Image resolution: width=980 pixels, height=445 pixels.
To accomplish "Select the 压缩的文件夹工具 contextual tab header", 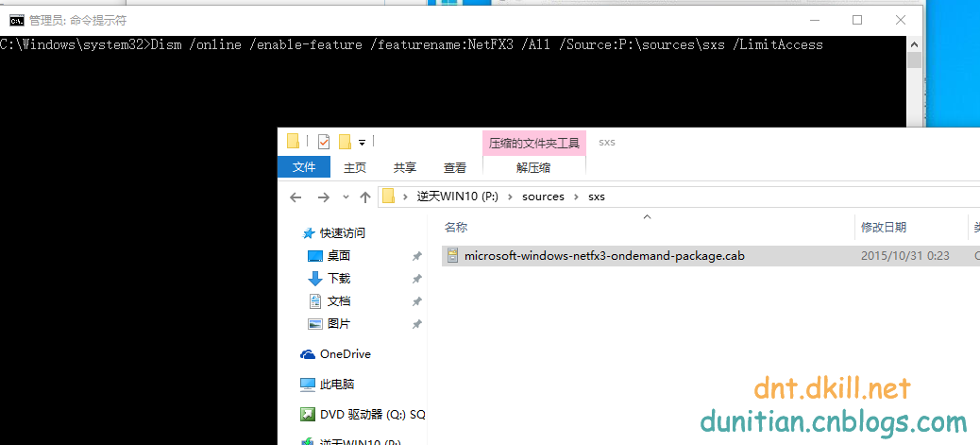I will [x=533, y=143].
